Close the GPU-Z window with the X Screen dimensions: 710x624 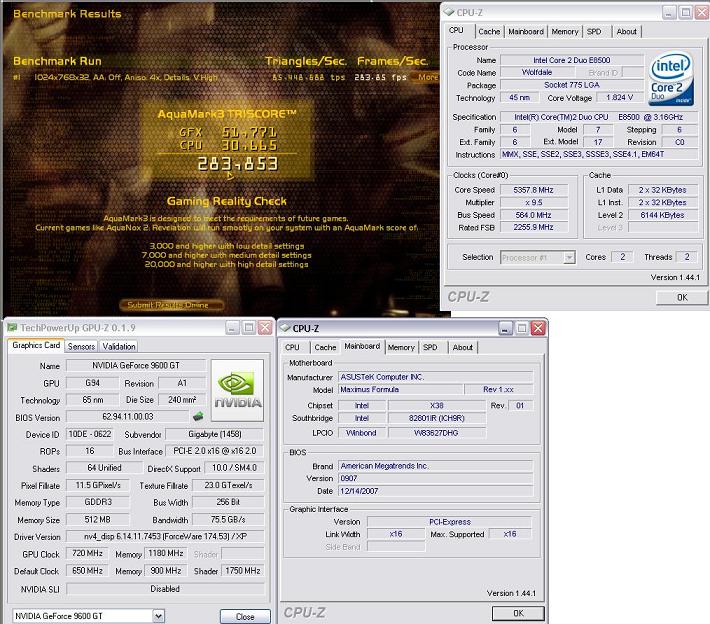(265, 328)
